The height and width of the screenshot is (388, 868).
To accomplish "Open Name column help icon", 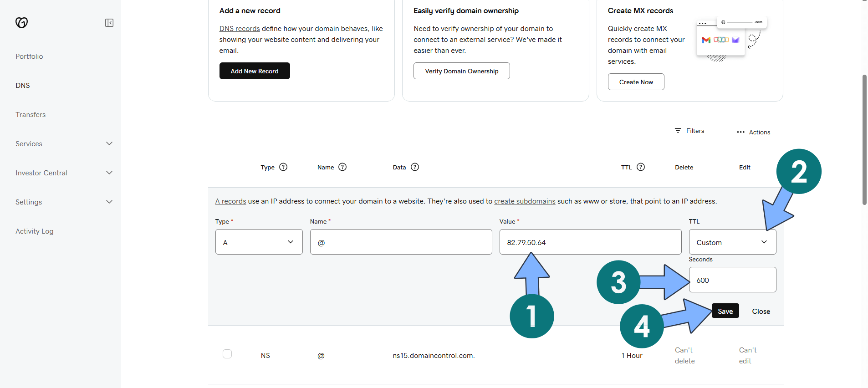I will (x=342, y=167).
